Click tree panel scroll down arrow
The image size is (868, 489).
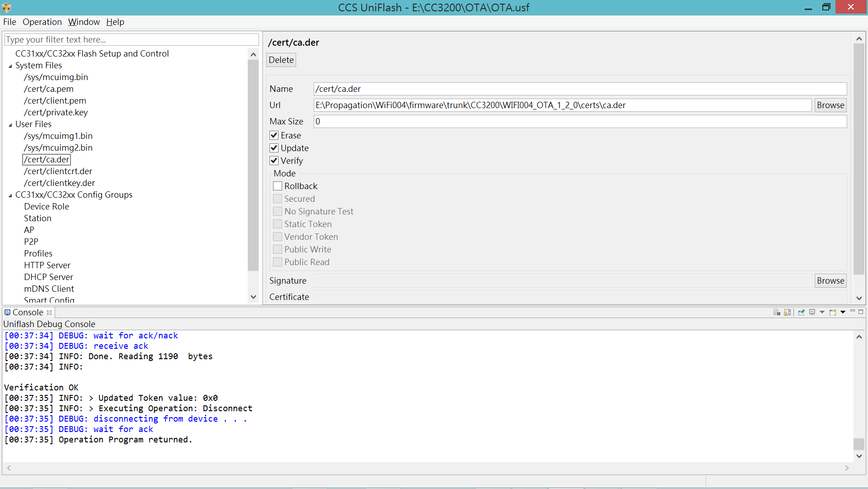click(253, 297)
